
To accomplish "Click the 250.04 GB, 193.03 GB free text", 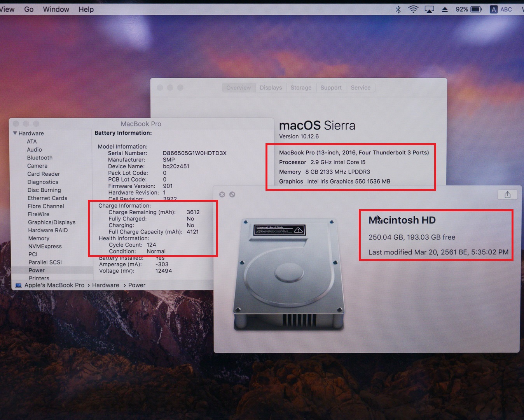I will click(412, 237).
